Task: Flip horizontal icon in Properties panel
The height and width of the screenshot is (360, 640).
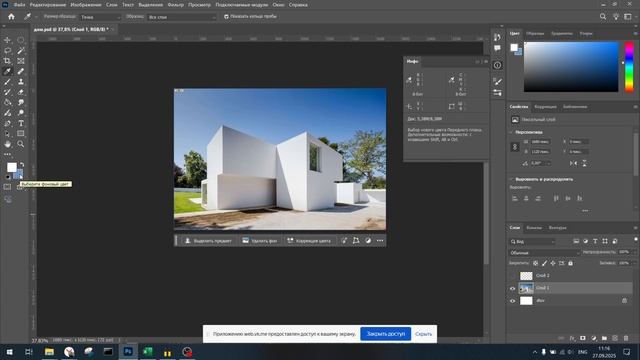Action: pos(573,163)
